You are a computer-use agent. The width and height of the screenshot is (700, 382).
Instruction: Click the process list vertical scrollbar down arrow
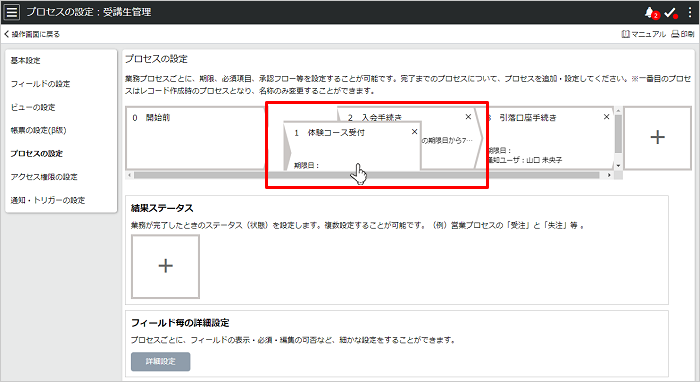tap(618, 166)
